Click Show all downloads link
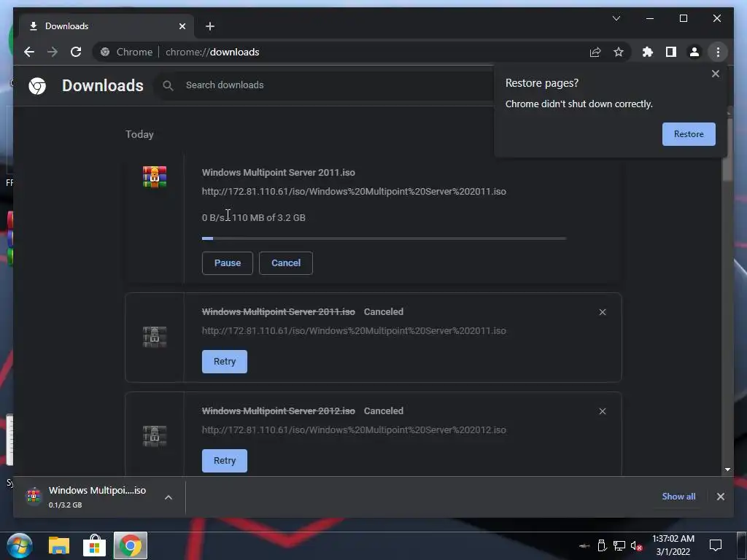This screenshot has height=560, width=747. (x=678, y=496)
